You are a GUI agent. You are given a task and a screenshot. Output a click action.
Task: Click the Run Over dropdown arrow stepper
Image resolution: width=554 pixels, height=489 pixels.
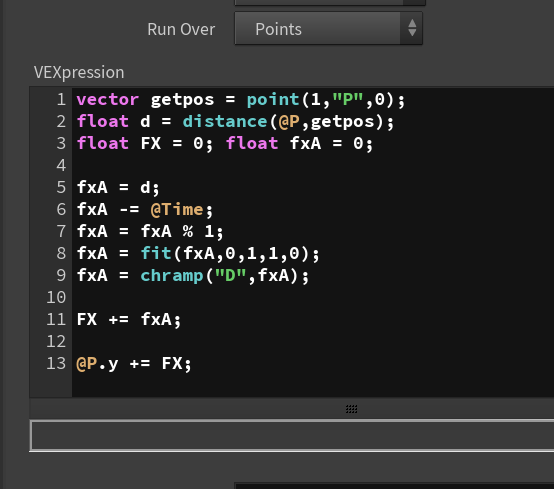[412, 28]
